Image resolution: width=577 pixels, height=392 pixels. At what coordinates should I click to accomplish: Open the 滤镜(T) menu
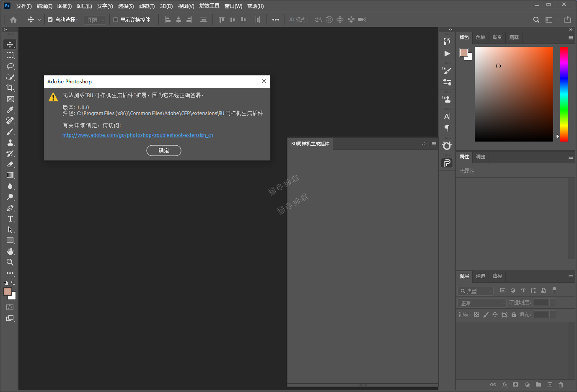click(147, 6)
